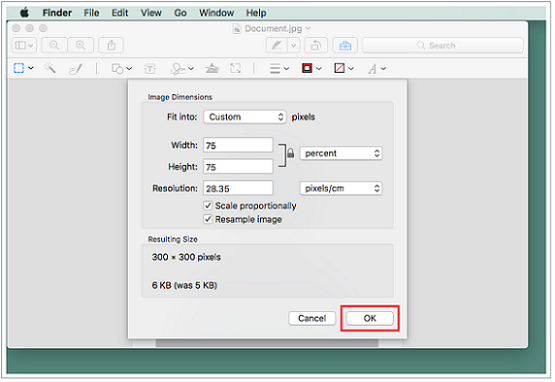Click the rotate icon in toolbar

316,45
